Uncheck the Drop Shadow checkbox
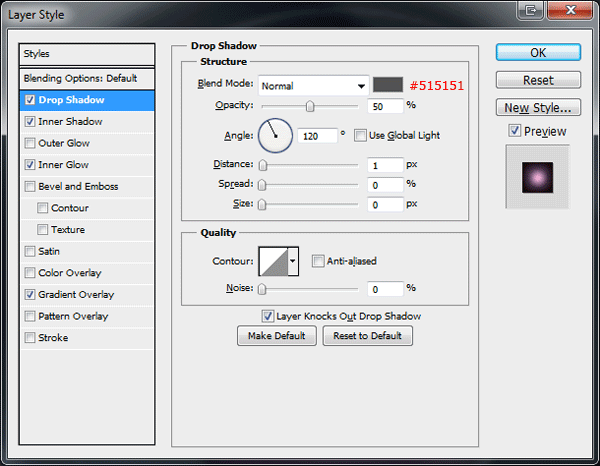The image size is (600, 466). tap(30, 100)
